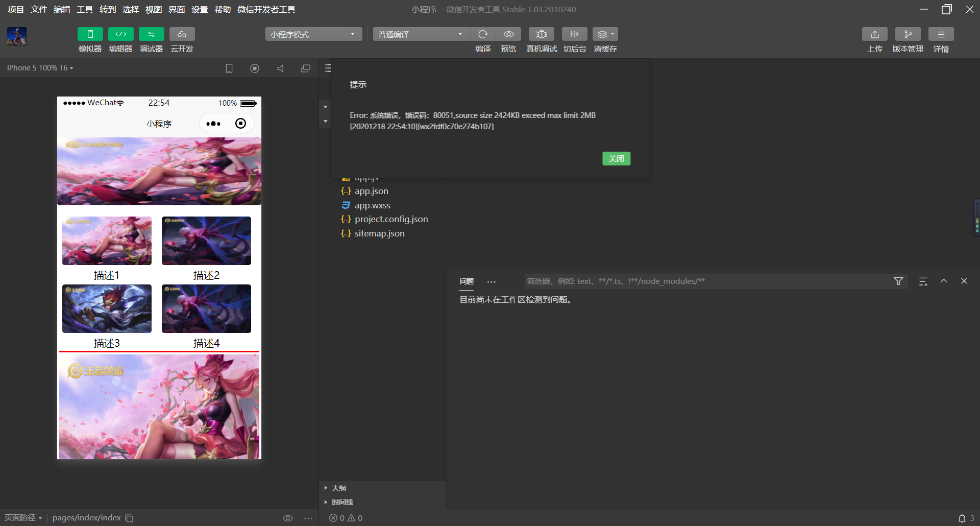Click the mini program capsule close circle
The width and height of the screenshot is (980, 526).
(240, 124)
